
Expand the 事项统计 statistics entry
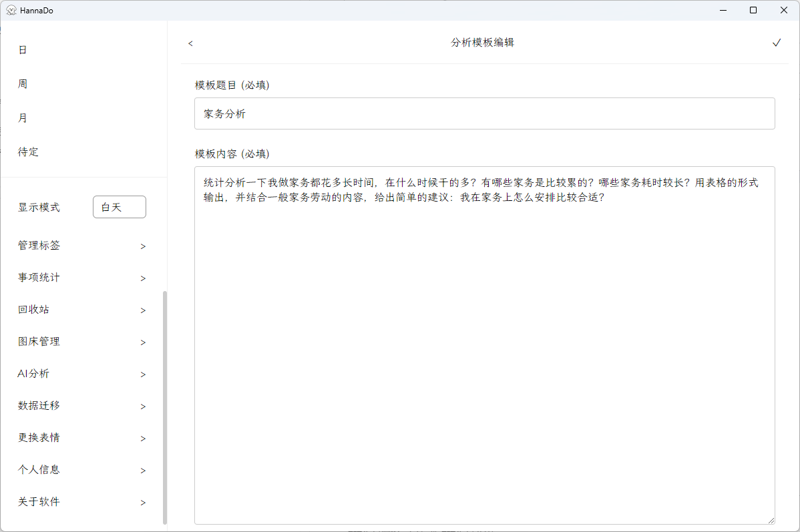coord(38,277)
